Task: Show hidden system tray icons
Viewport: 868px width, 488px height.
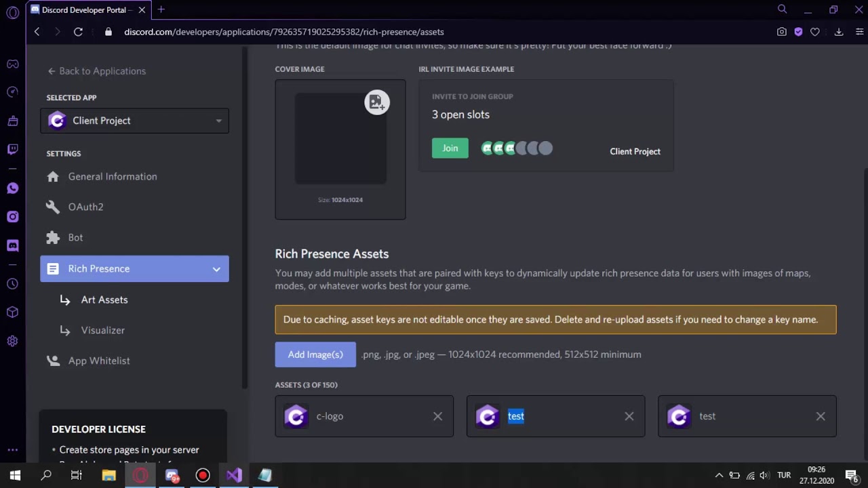Action: [x=719, y=475]
